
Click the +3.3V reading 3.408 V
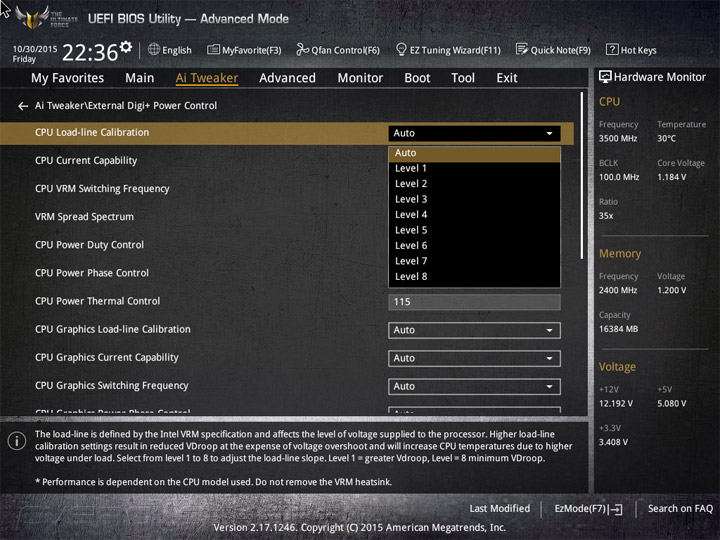coord(613,442)
